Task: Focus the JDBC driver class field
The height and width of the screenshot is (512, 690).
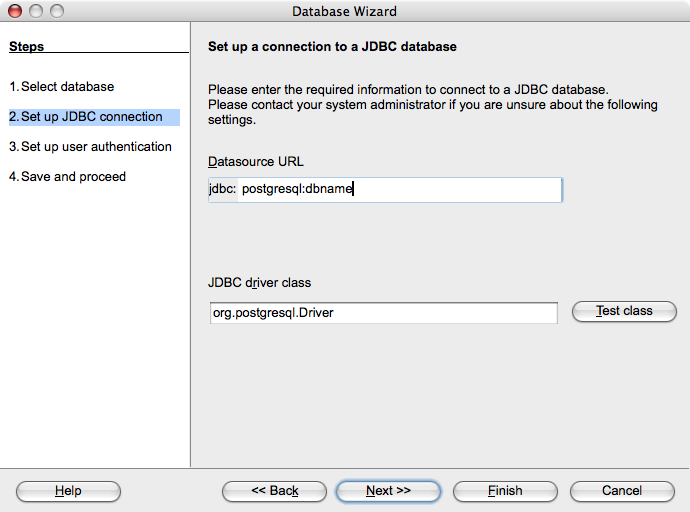Action: point(382,313)
